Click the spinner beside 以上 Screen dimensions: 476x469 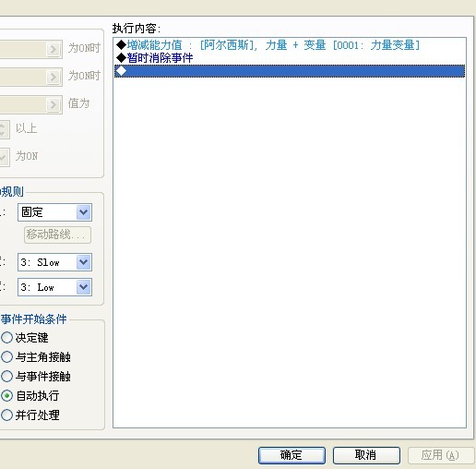point(4,129)
